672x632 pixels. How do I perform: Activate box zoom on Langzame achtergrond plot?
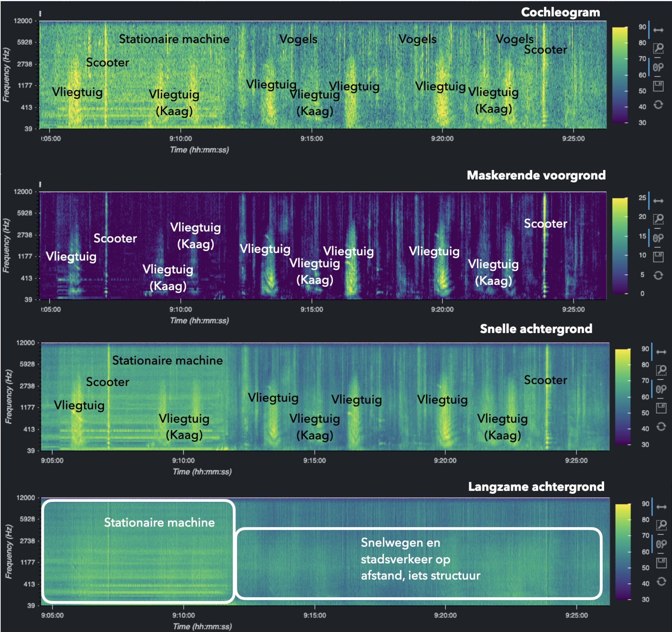pos(661,525)
